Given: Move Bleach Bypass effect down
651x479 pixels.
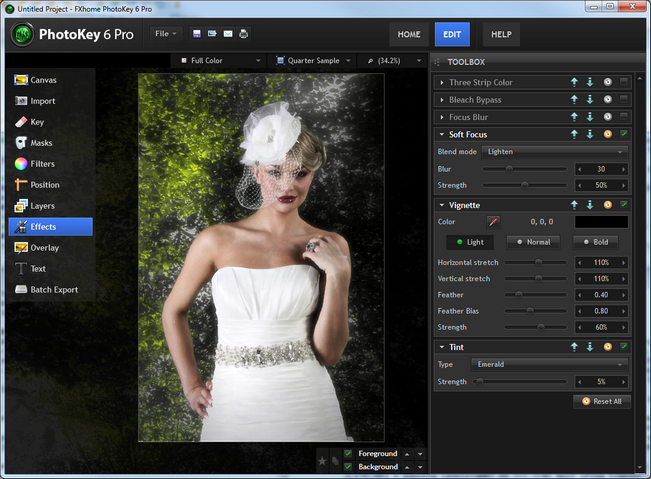Looking at the screenshot, I should tap(590, 100).
